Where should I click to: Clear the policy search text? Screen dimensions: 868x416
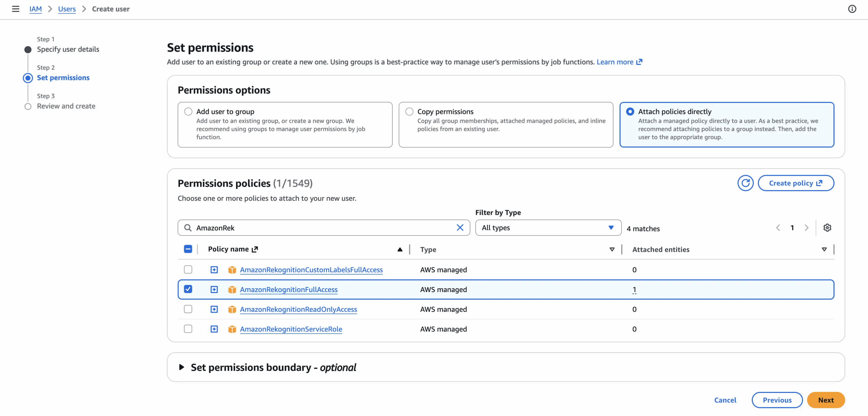[x=460, y=228]
